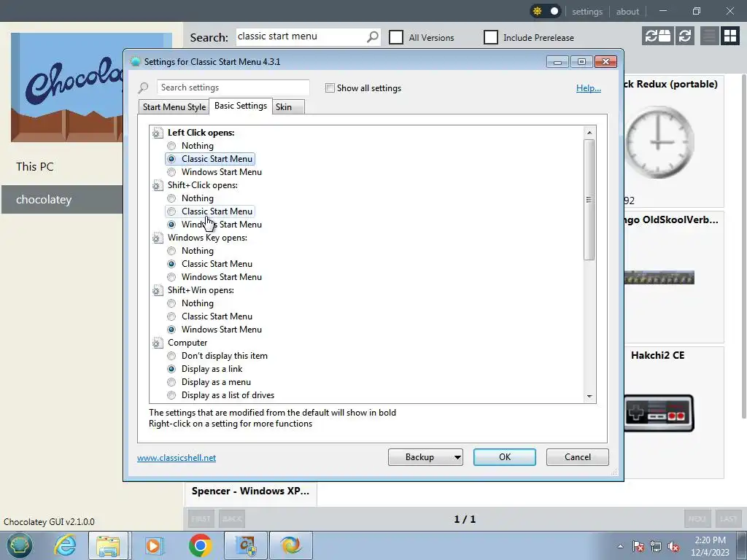Click the Classic Shell settings taskbar icon
Viewport: 747px width, 560px height.
[291, 545]
